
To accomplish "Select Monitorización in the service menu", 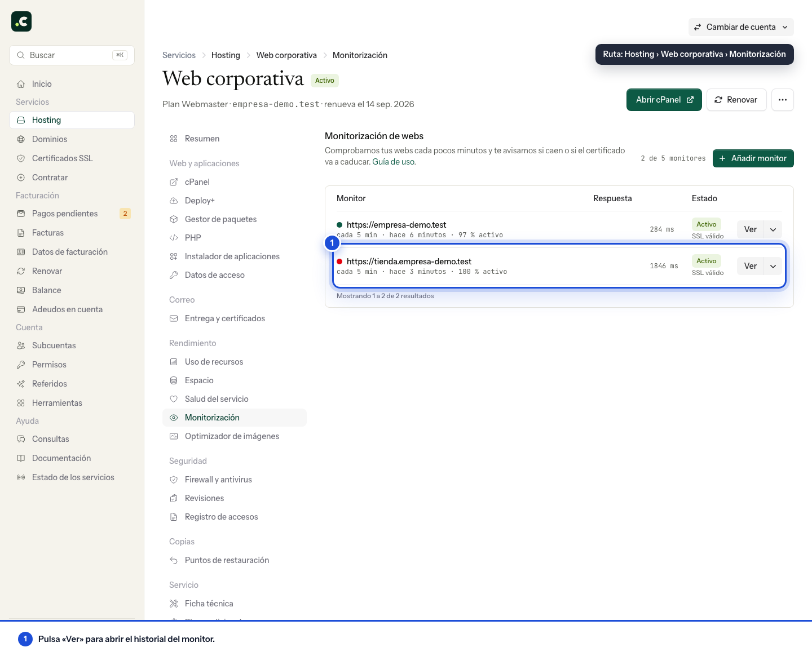I will [235, 418].
